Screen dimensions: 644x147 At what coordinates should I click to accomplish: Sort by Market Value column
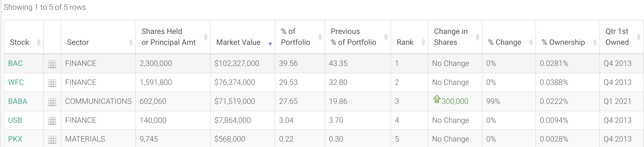point(238,42)
